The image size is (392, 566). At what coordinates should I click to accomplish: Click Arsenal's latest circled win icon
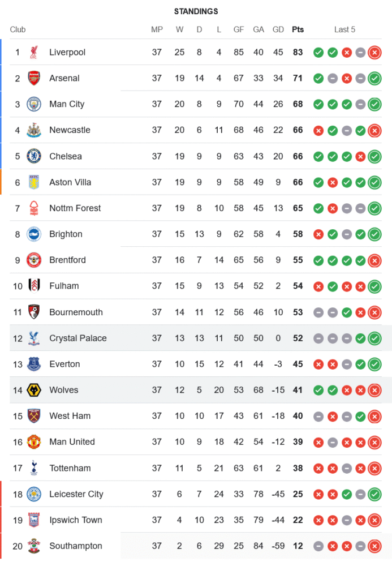point(374,79)
